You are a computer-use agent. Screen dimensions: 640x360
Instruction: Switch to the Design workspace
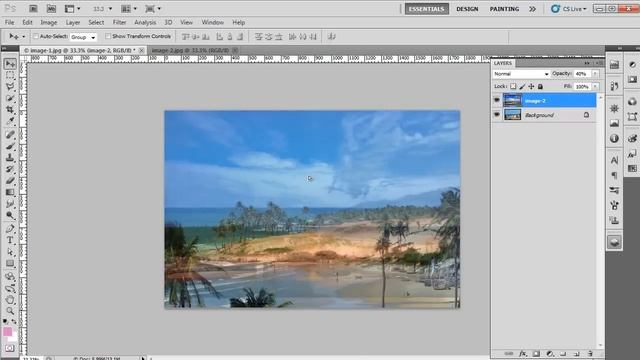pos(467,9)
